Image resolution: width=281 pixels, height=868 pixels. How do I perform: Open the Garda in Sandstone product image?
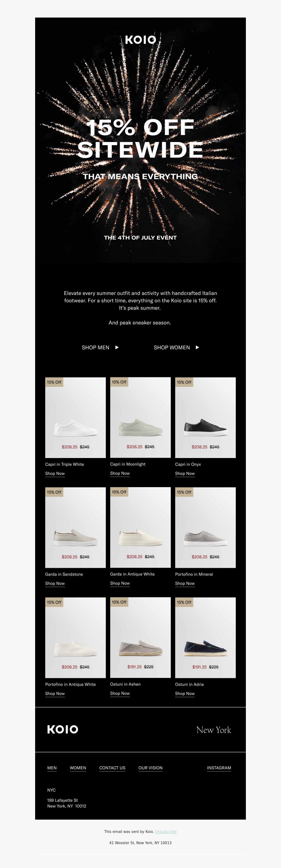click(x=76, y=527)
